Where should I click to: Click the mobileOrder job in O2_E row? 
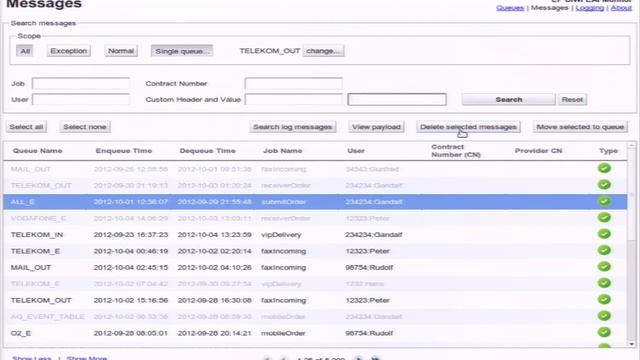(x=283, y=333)
